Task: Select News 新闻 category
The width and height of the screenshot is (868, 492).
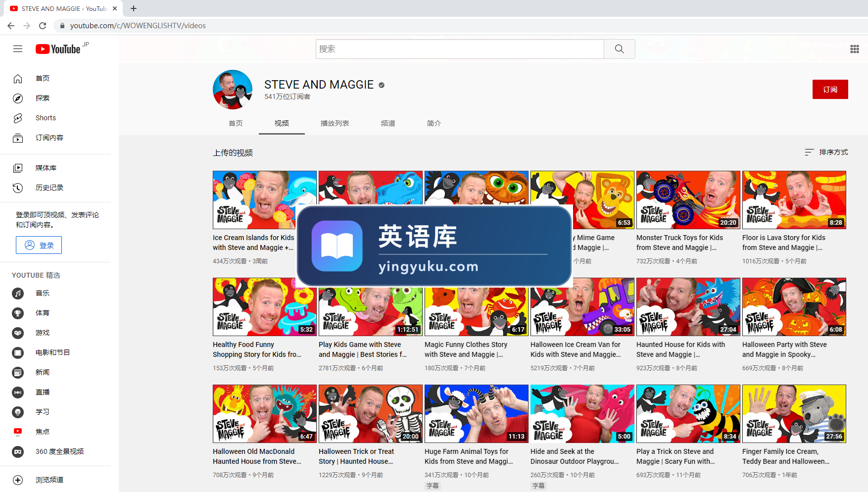Action: [x=43, y=372]
